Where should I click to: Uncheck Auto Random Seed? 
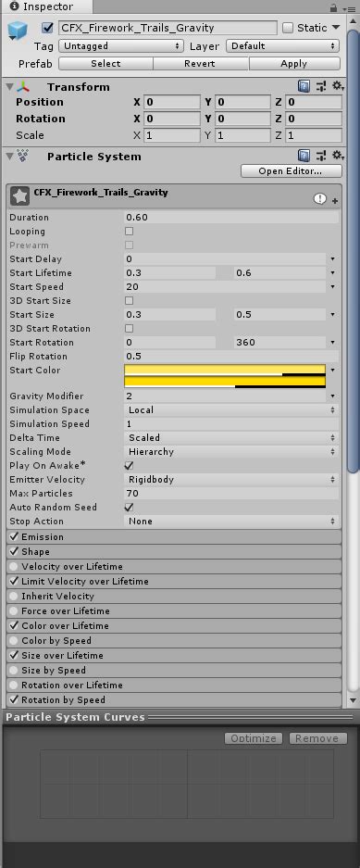(129, 507)
